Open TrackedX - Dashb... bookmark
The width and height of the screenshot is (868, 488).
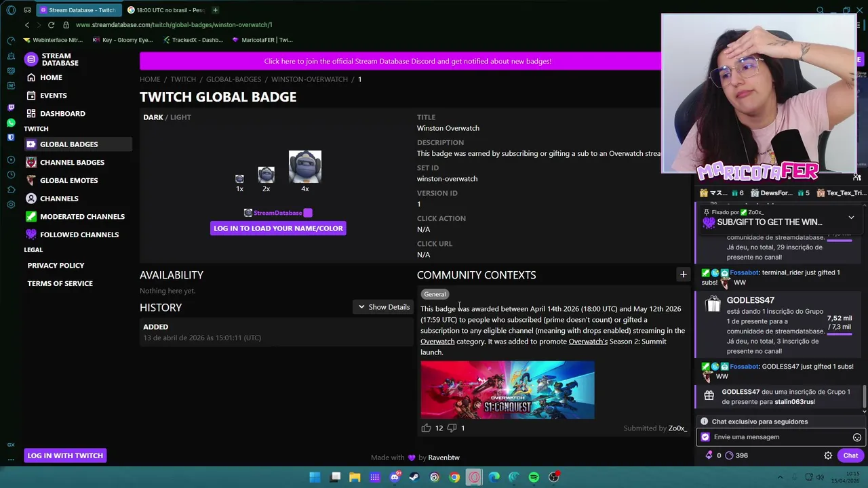[x=193, y=40]
